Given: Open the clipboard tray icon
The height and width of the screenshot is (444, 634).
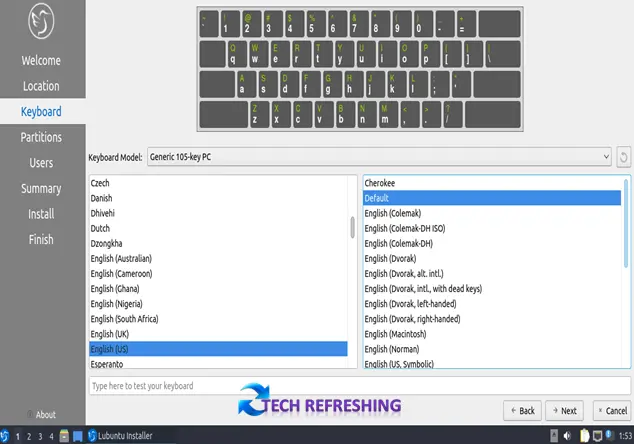Looking at the screenshot, I should pos(585,435).
